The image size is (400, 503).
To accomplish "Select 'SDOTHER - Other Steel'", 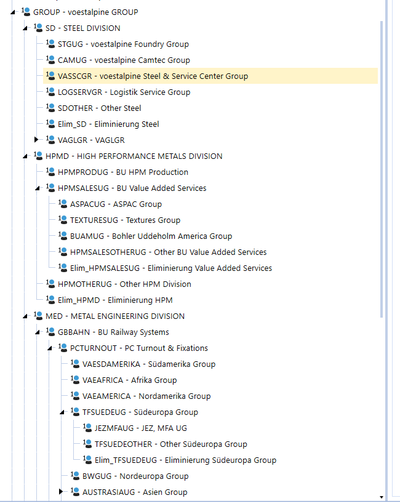I will [99, 108].
